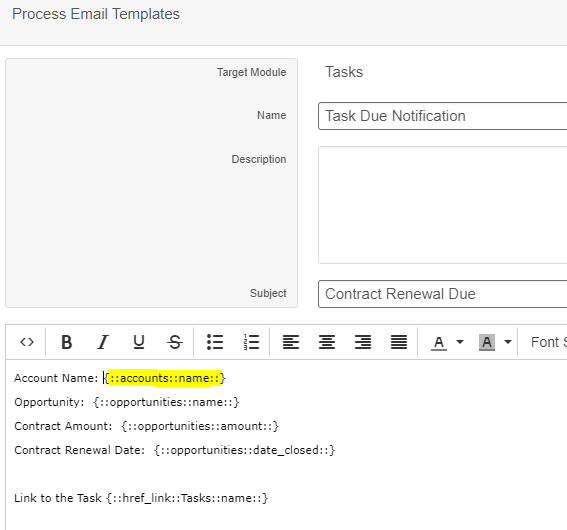Click into the Description text area
The image size is (567, 530).
coord(443,205)
